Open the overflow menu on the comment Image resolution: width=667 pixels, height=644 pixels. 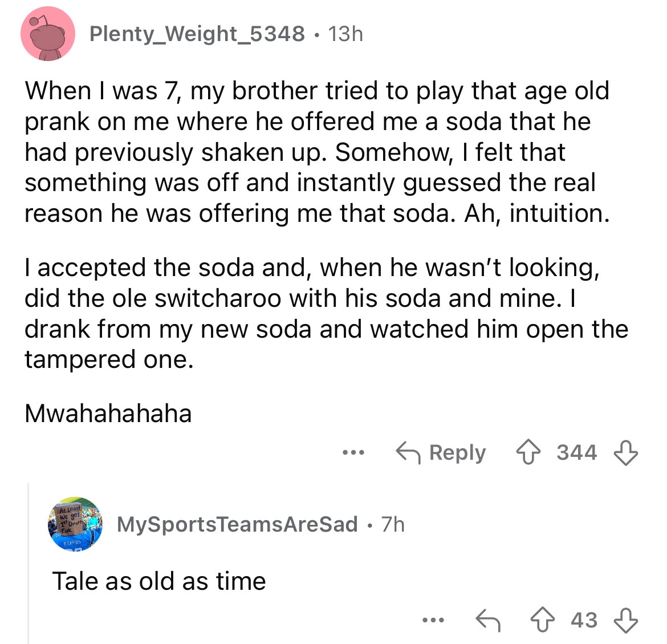click(x=433, y=620)
